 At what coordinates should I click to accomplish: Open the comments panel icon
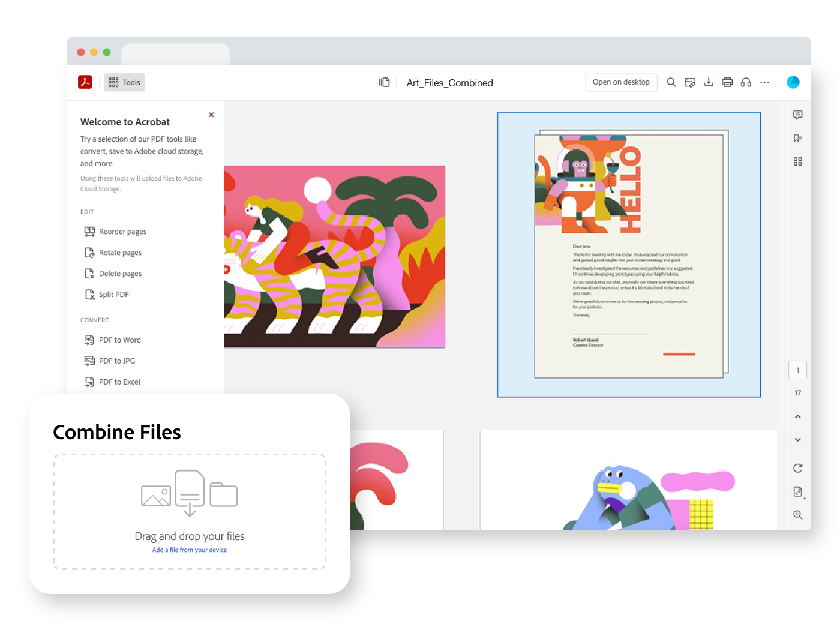798,115
